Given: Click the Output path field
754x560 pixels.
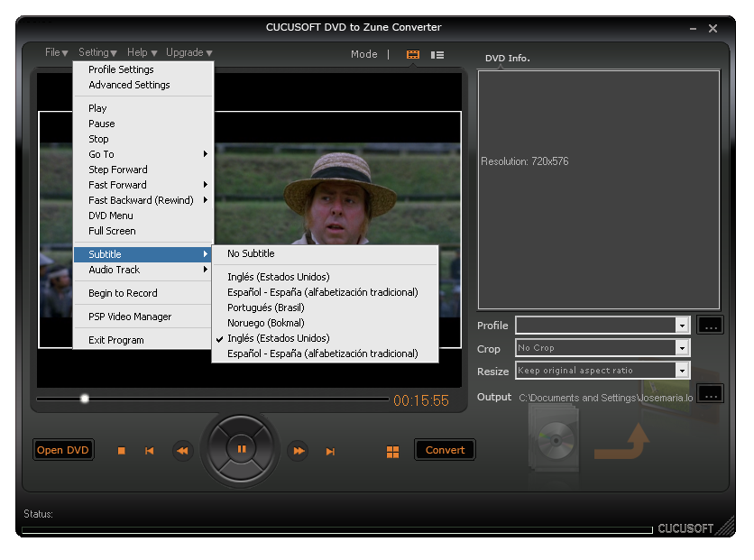Looking at the screenshot, I should [x=605, y=398].
